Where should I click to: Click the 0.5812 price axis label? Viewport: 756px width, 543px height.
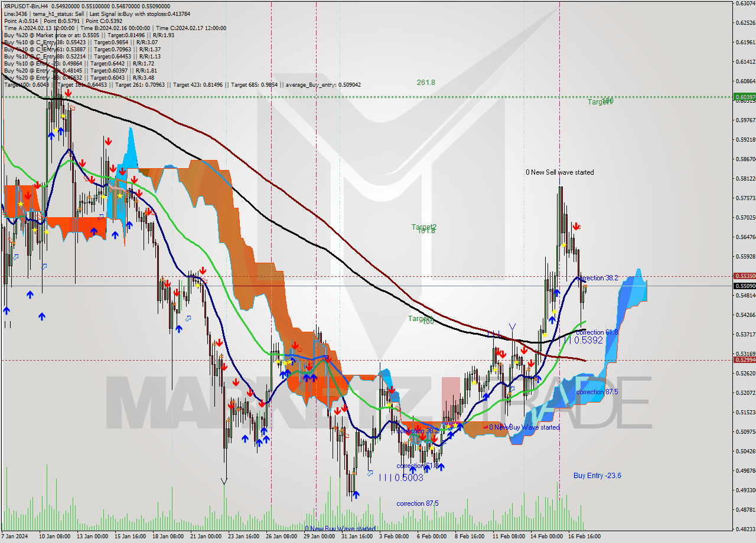point(745,179)
